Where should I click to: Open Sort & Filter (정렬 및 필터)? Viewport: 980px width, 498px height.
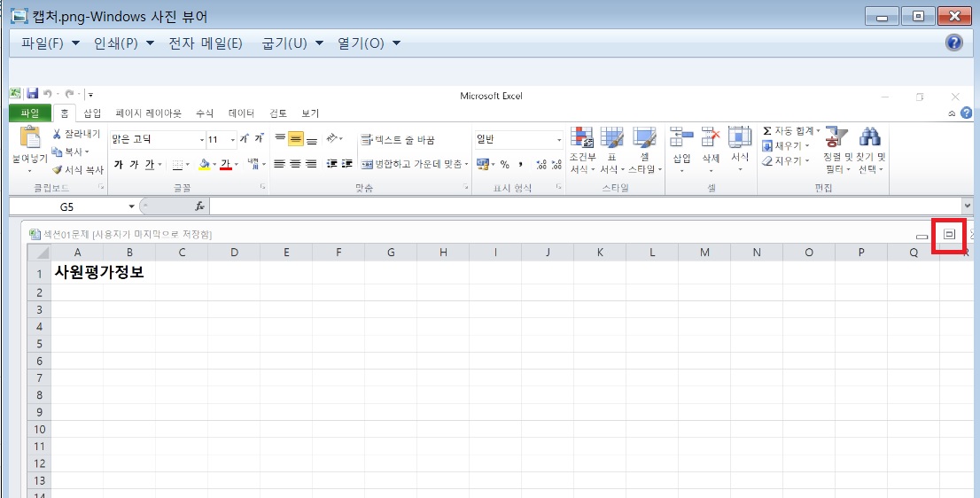(832, 137)
